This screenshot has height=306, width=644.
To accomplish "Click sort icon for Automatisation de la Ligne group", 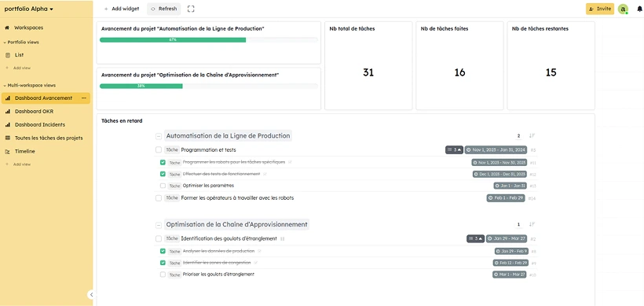I will click(532, 136).
